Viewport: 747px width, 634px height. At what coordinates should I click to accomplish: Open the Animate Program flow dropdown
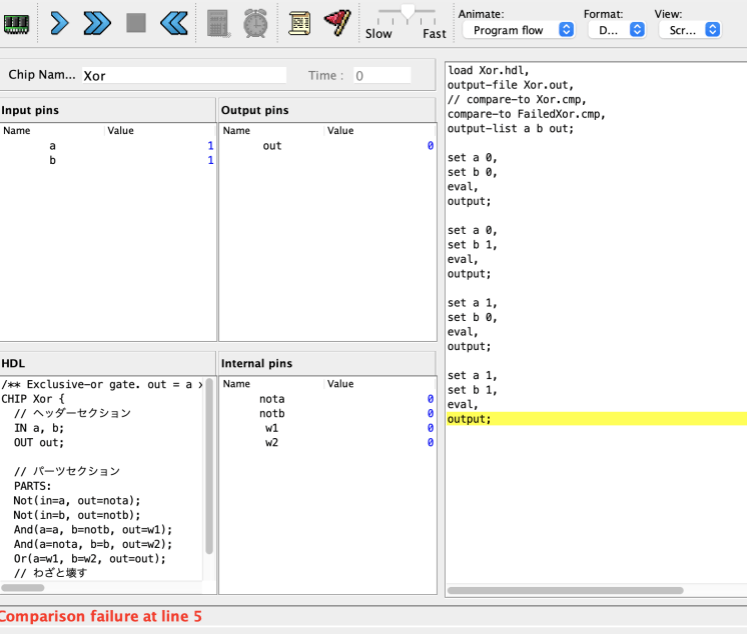click(518, 30)
